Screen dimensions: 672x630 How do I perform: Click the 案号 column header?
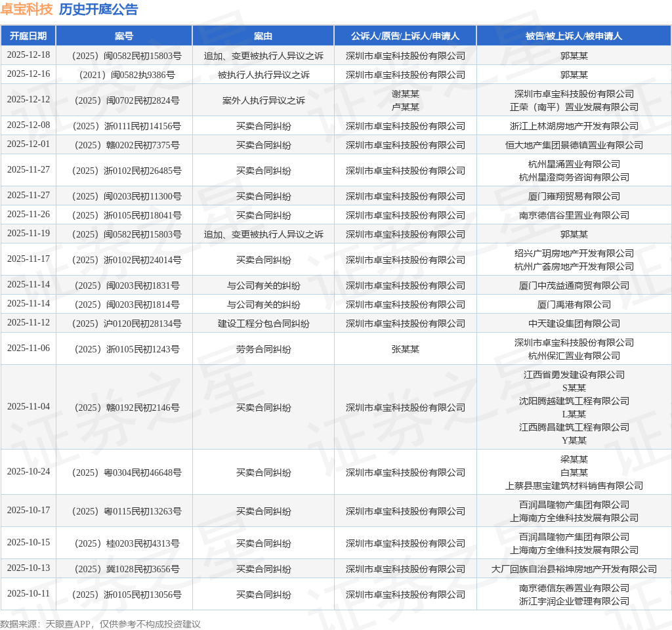[124, 36]
